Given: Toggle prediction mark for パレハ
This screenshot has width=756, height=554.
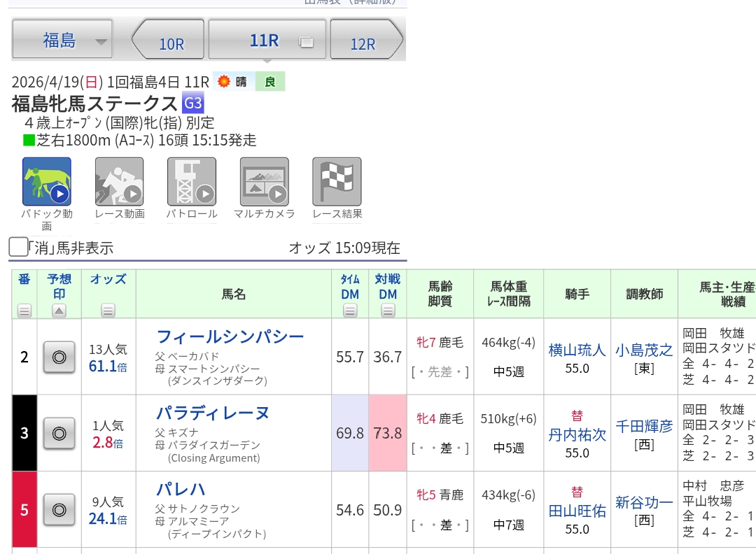Looking at the screenshot, I should click(59, 510).
